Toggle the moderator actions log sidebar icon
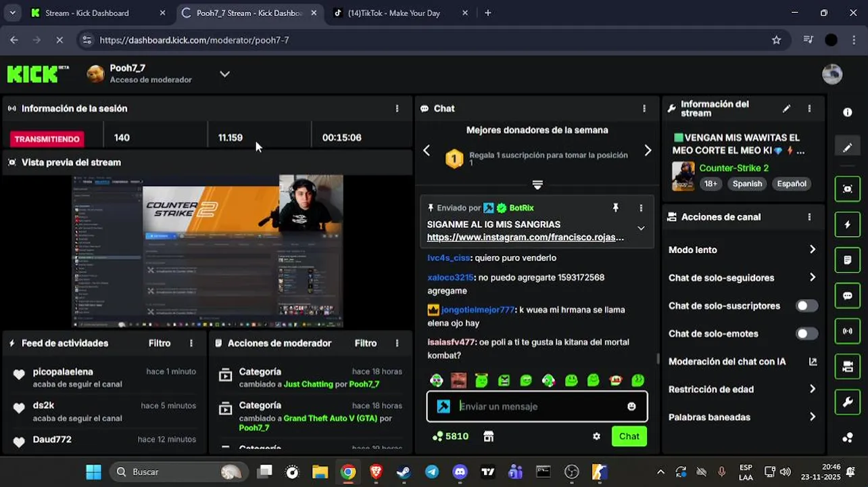Viewport: 868px width, 487px height. pyautogui.click(x=848, y=260)
